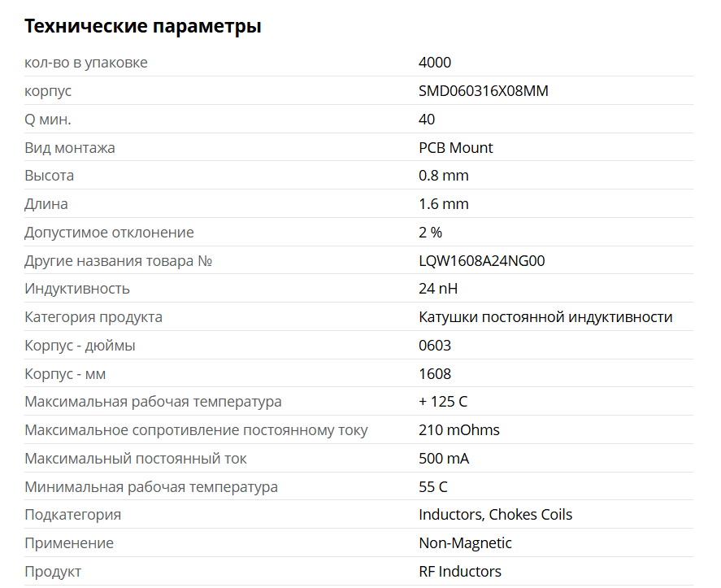The width and height of the screenshot is (721, 588).
Task: Click the '1.6 mm' length value
Action: click(x=443, y=204)
